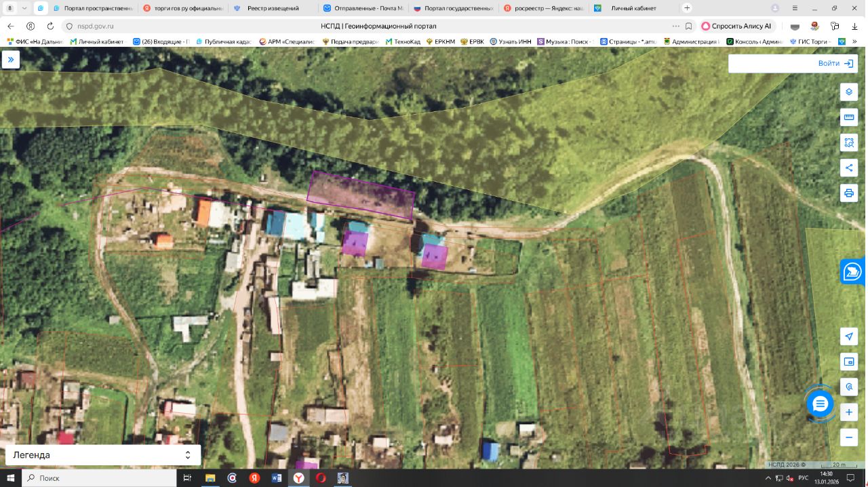Open the Узнать ИНН bookmark
This screenshot has width=868, height=487.
(511, 41)
